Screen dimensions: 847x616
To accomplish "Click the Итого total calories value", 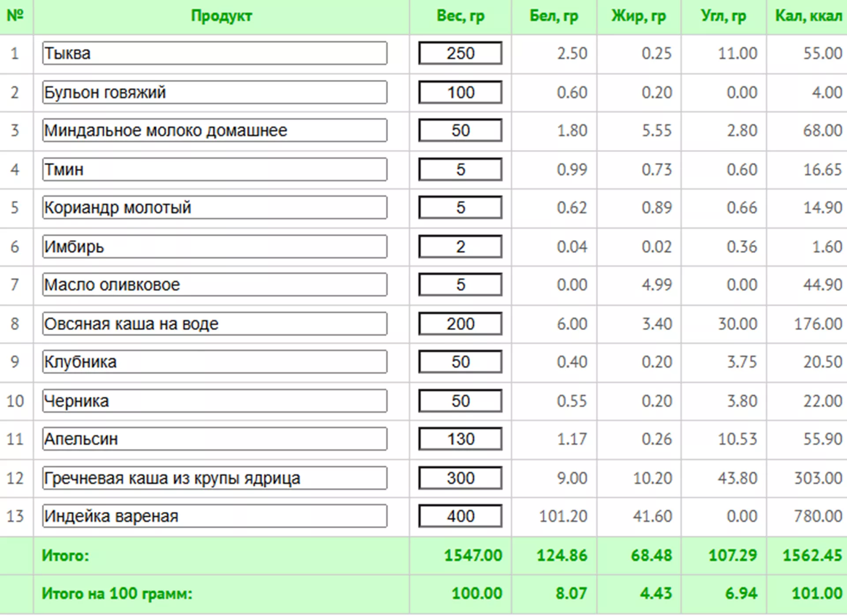I will coord(812,555).
